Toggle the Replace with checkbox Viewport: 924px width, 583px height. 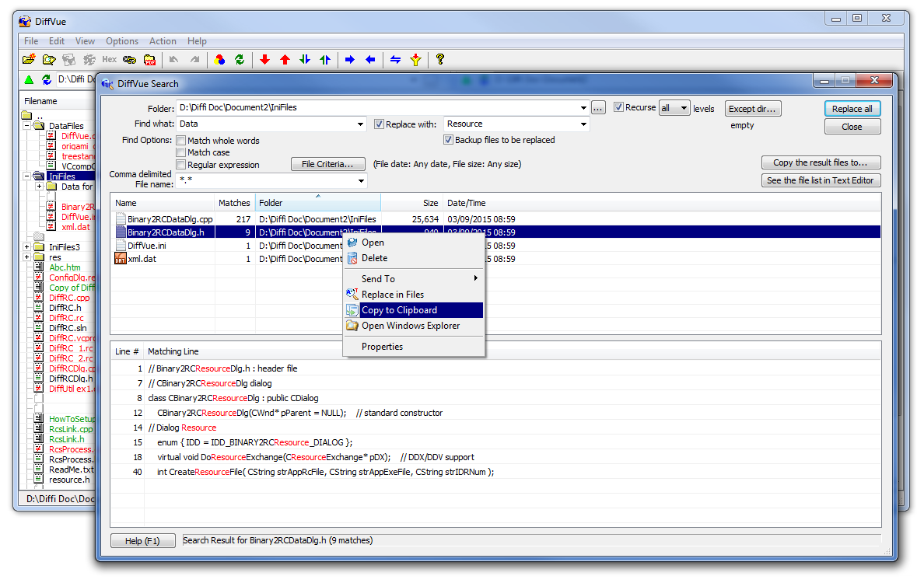pyautogui.click(x=379, y=124)
